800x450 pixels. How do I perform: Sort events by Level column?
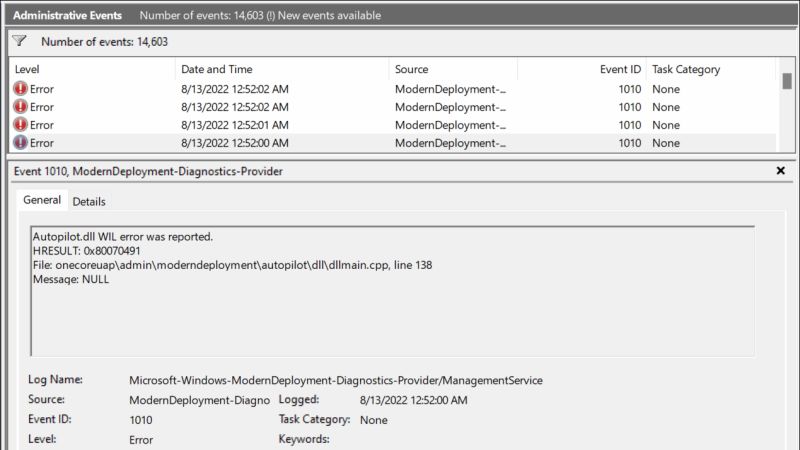coord(92,69)
